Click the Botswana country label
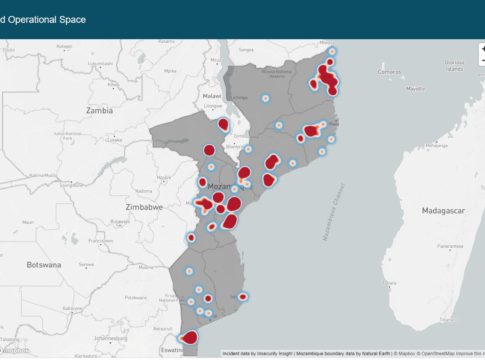Viewport: 485px width, 360px height. click(44, 265)
